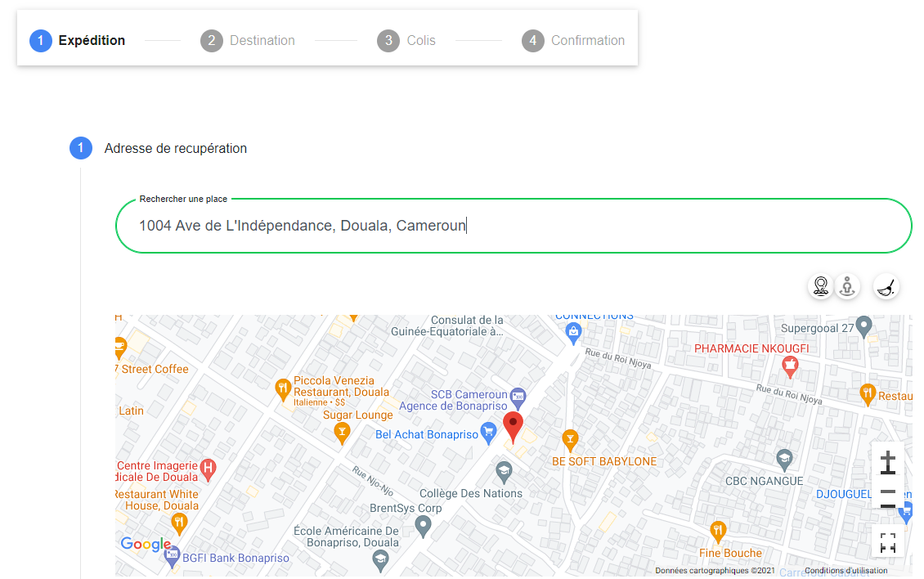
Task: Click the red location marker pin
Action: 513,427
